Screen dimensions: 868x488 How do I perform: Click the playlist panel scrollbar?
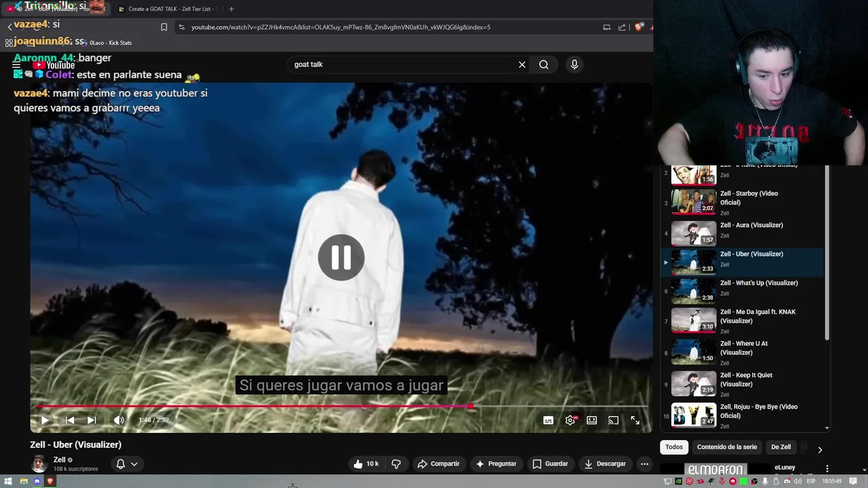click(827, 252)
